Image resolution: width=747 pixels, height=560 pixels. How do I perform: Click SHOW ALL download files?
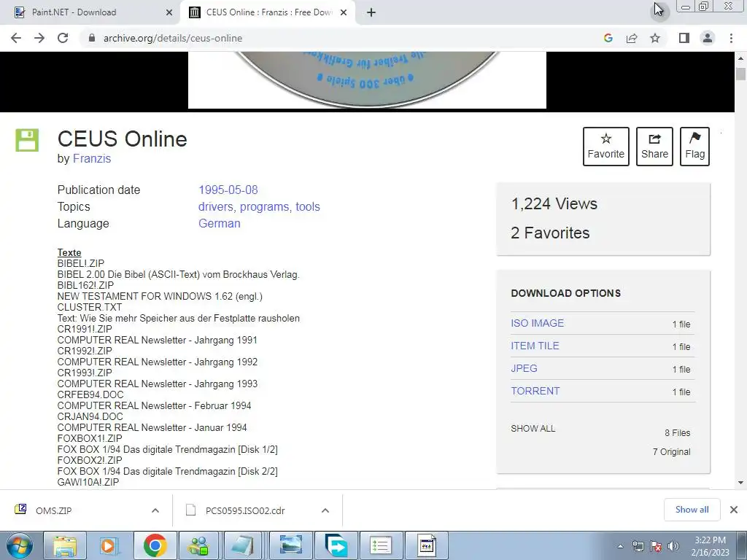[x=533, y=429]
